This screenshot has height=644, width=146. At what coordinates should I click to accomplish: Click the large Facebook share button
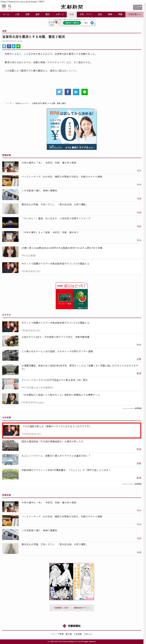point(68,92)
